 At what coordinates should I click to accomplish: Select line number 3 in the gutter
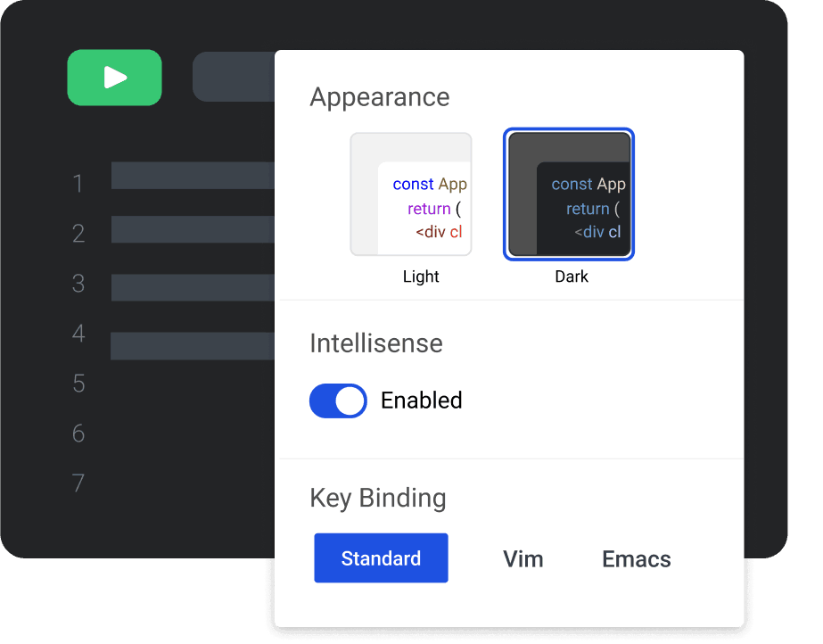point(78,285)
